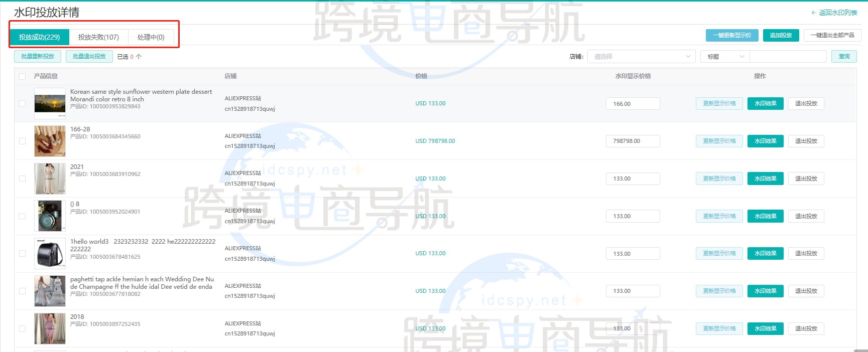Image resolution: width=868 pixels, height=352 pixels.
Task: Click the watermark price field showing 798798.00
Action: [633, 141]
